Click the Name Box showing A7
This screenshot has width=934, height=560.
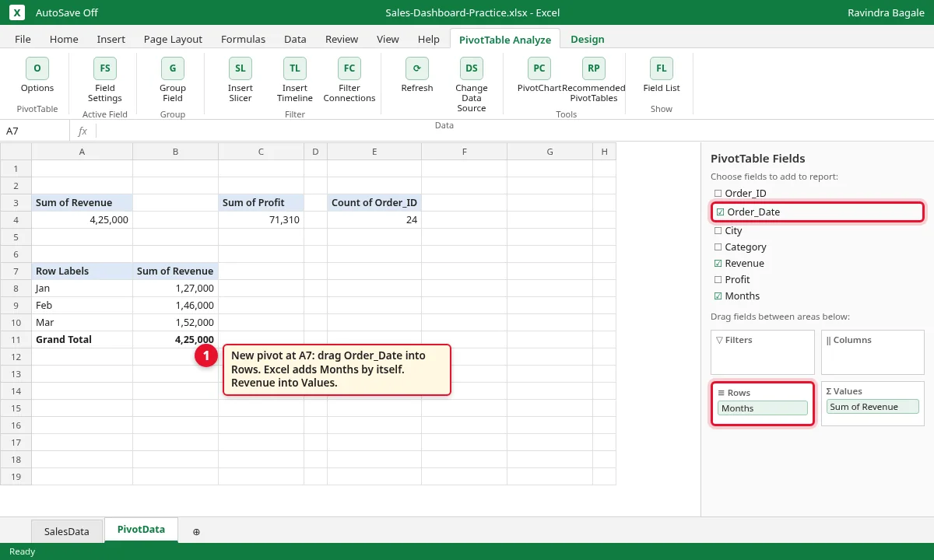(x=35, y=131)
